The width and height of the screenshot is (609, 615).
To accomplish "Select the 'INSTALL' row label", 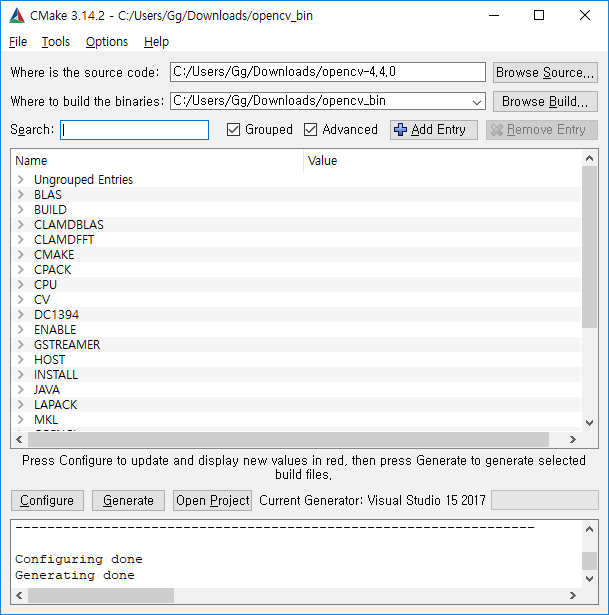I will coord(56,375).
